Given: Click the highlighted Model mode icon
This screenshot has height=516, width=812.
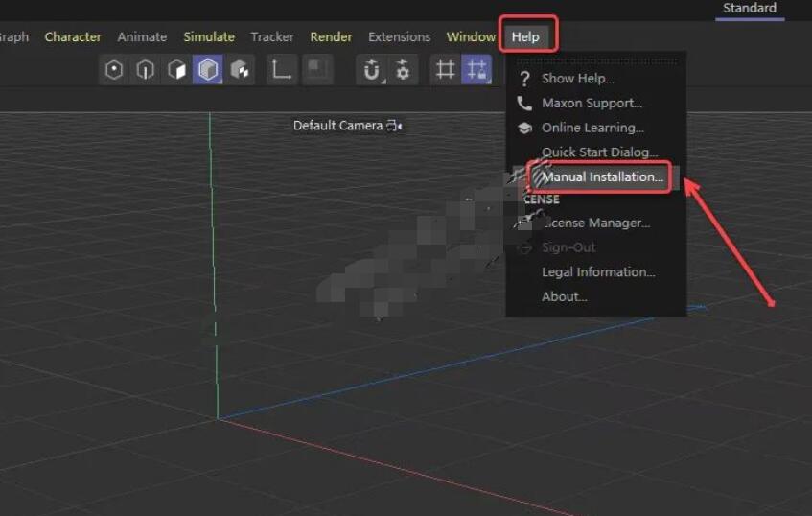Looking at the screenshot, I should tap(207, 69).
